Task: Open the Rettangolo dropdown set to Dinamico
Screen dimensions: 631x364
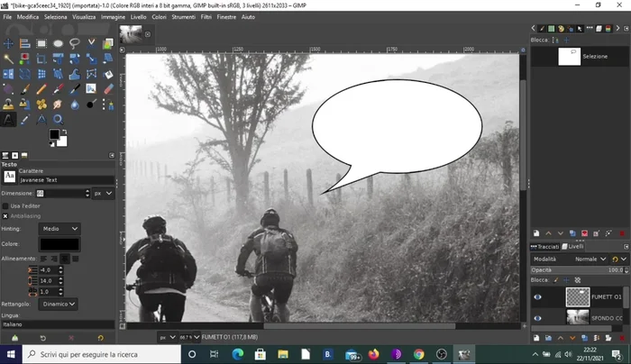Action: point(59,305)
